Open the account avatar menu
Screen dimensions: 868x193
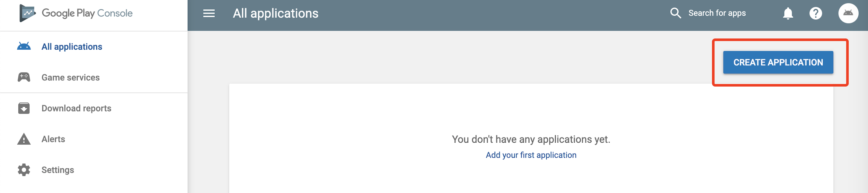[x=848, y=13]
